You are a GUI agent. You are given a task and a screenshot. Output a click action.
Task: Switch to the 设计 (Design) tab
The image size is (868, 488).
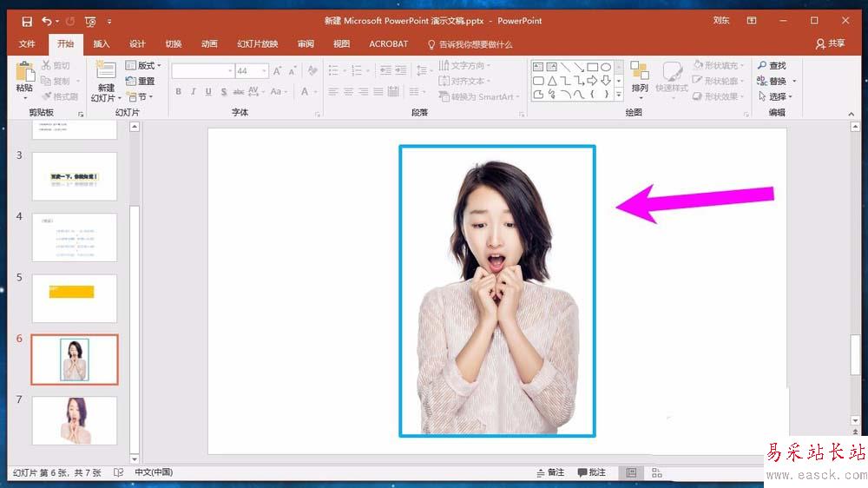coord(137,43)
